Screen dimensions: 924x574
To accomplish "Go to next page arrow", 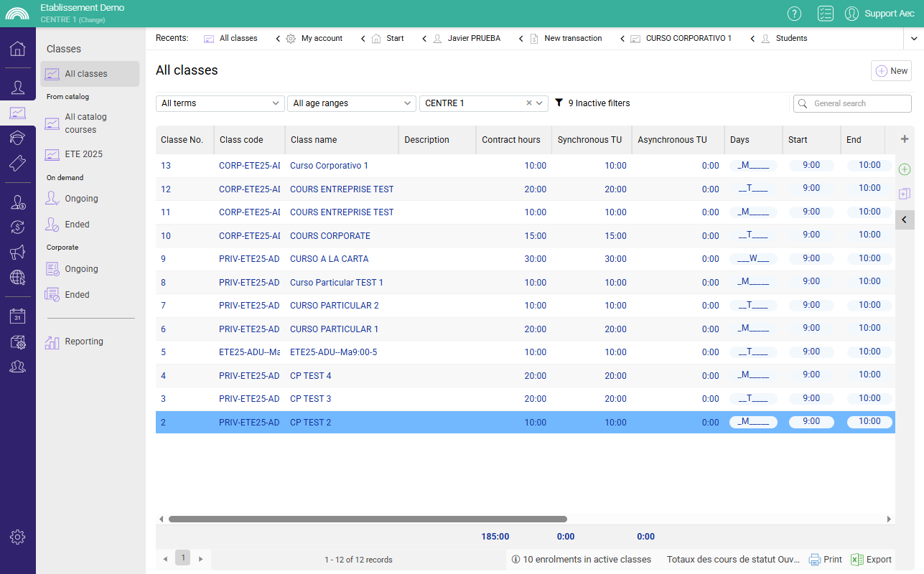I will (x=201, y=558).
